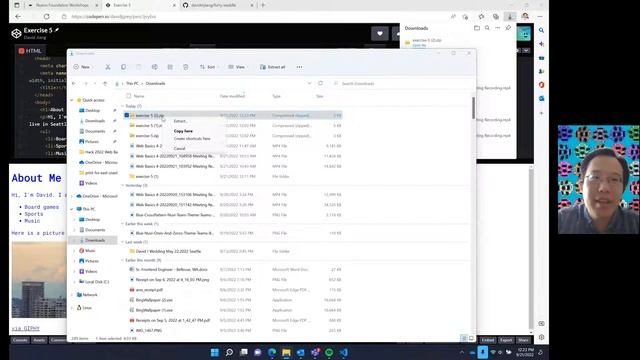Collapse Quick access in navigation pane
This screenshot has width=640, height=360.
[72, 100]
